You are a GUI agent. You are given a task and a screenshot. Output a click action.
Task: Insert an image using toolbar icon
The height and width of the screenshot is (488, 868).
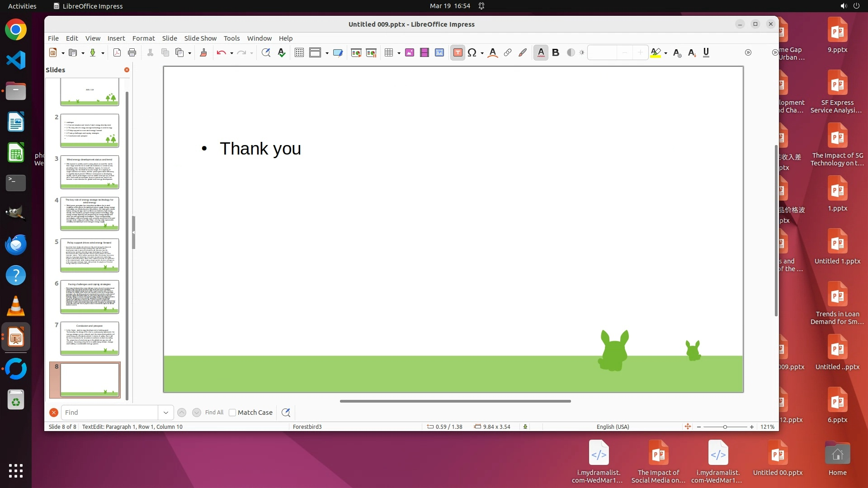[x=409, y=53]
